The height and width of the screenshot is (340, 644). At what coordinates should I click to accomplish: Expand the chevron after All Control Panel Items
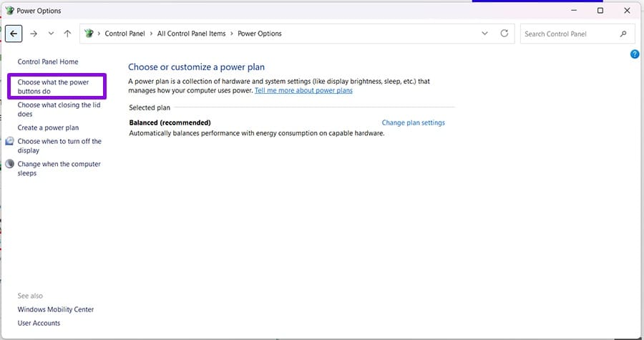point(232,34)
